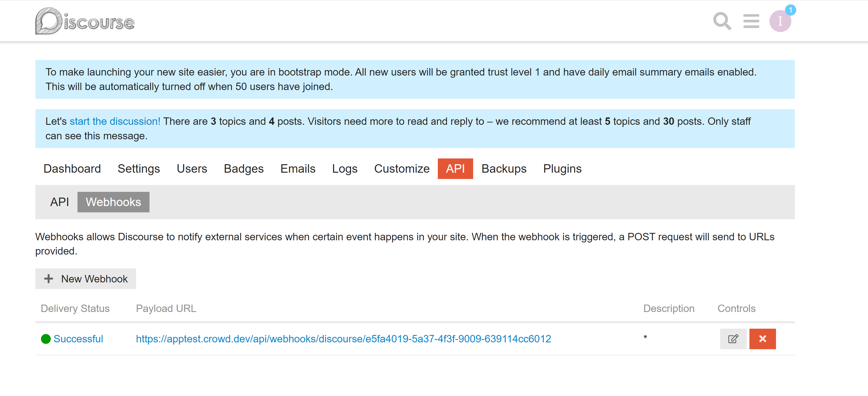Open the search magnifier icon
This screenshot has width=868, height=396.
pos(722,21)
